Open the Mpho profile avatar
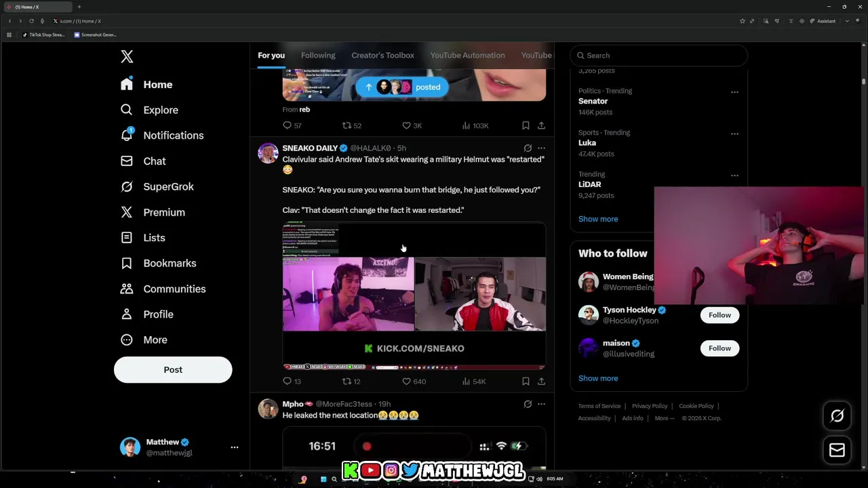The width and height of the screenshot is (868, 488). click(x=269, y=409)
